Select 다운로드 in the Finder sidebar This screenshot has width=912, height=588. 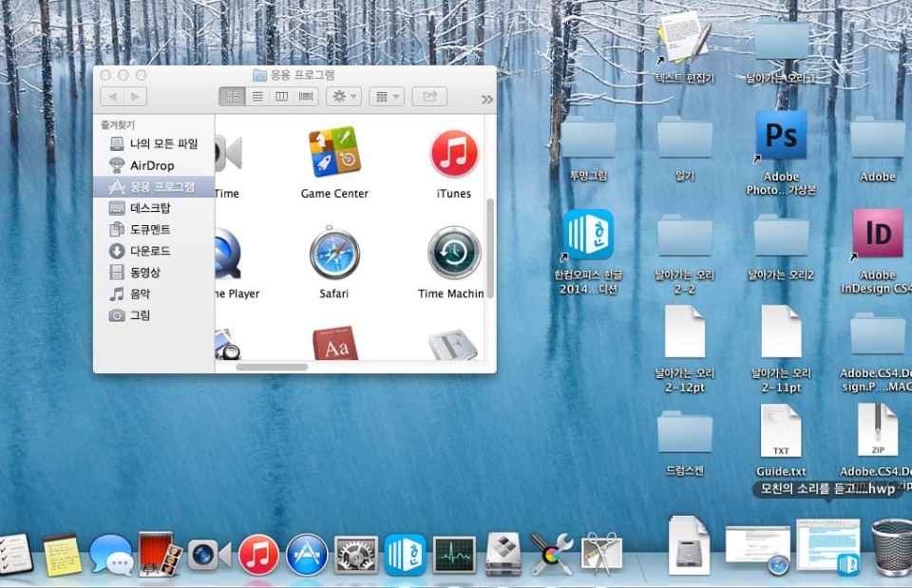(x=150, y=251)
